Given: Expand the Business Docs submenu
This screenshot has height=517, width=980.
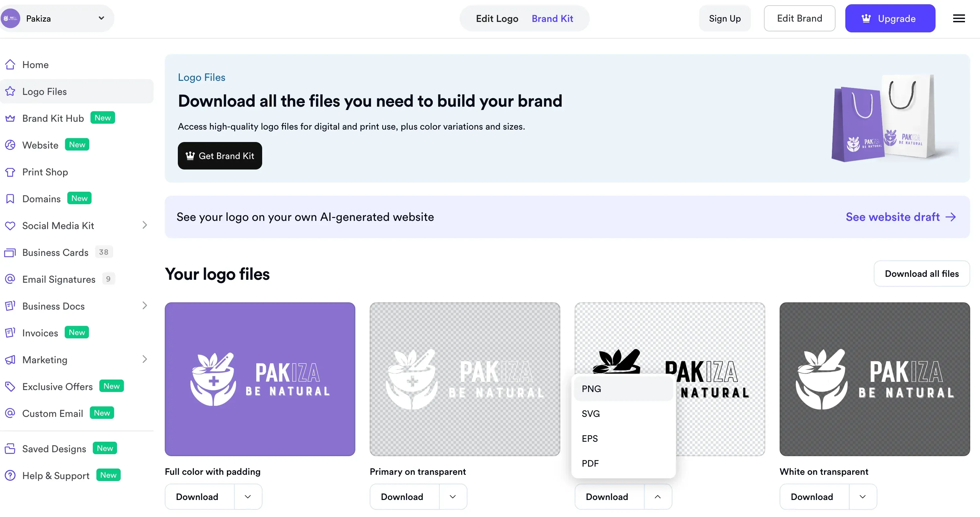Looking at the screenshot, I should click(x=144, y=306).
